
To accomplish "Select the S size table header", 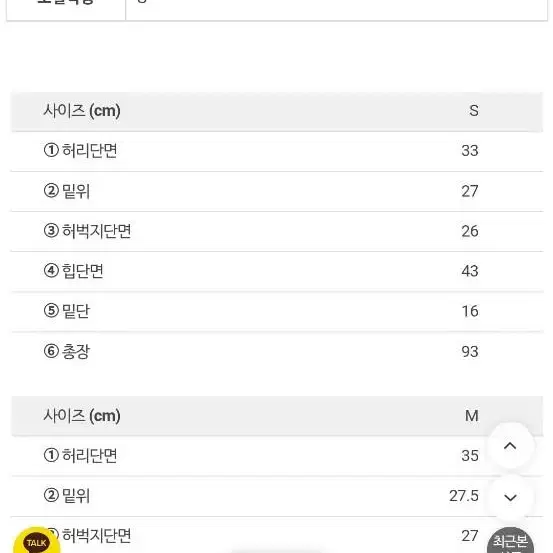I will pyautogui.click(x=277, y=111).
